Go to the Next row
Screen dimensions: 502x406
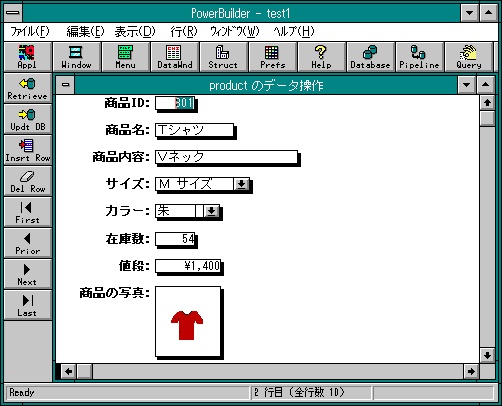click(x=28, y=274)
